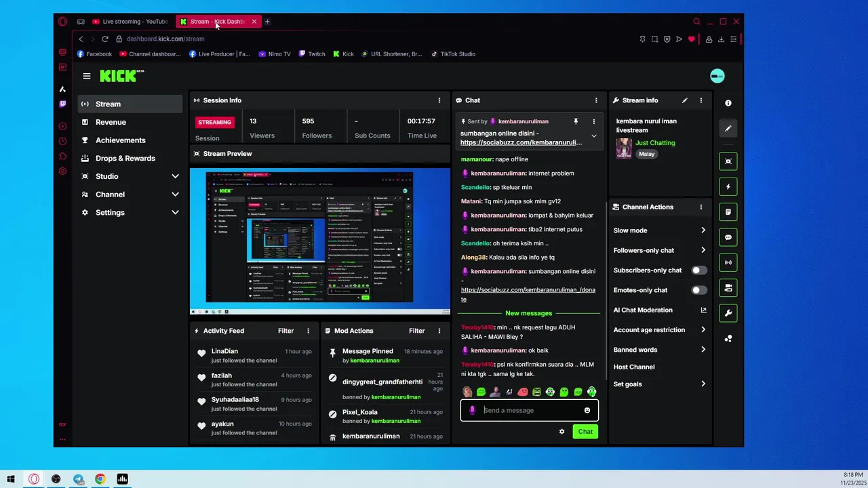Enable Subscribers-only chat
Screen dimensions: 868x488
pos(698,270)
